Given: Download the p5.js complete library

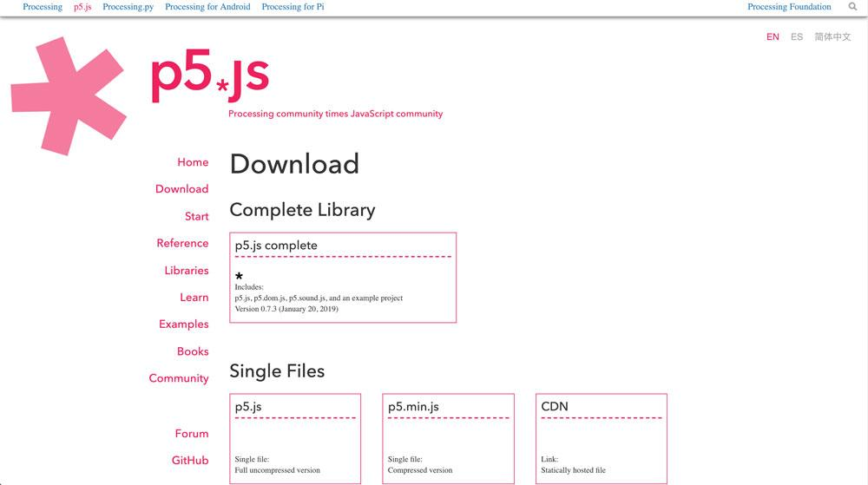Looking at the screenshot, I should [343, 278].
